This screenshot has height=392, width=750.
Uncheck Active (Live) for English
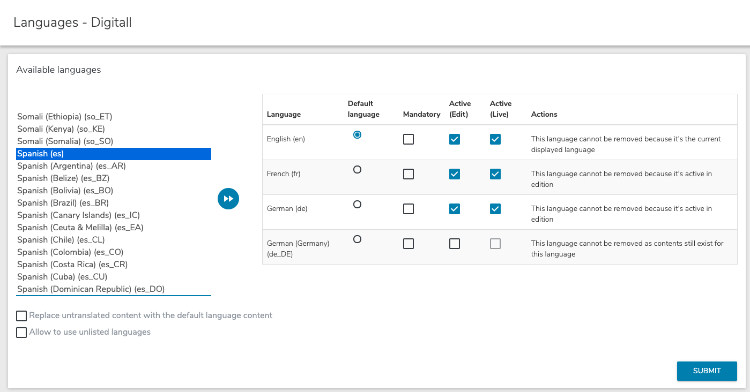496,140
